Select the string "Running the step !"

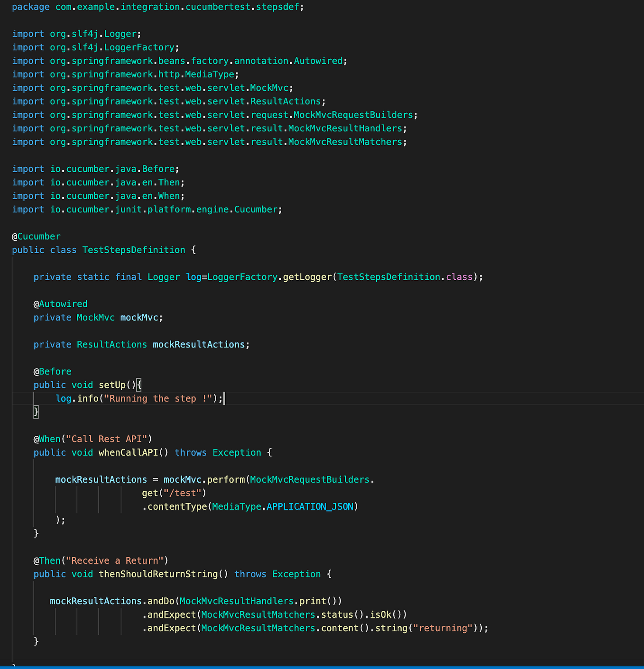[159, 398]
